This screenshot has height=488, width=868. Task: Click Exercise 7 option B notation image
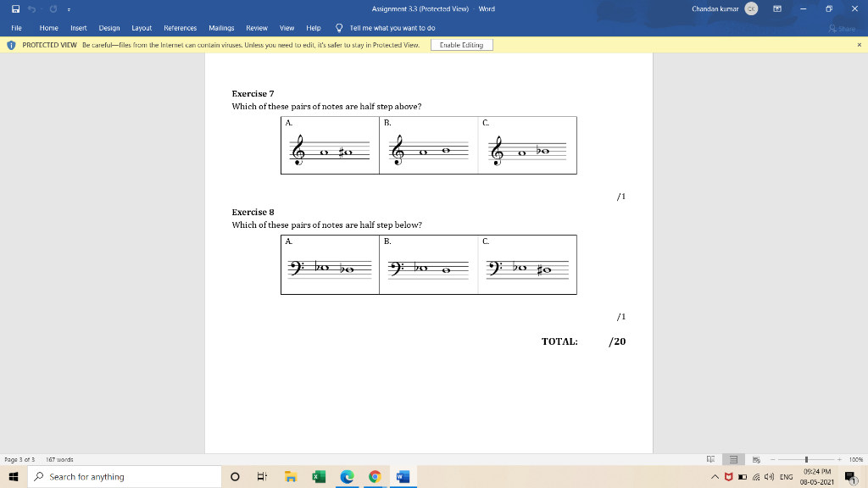point(428,150)
